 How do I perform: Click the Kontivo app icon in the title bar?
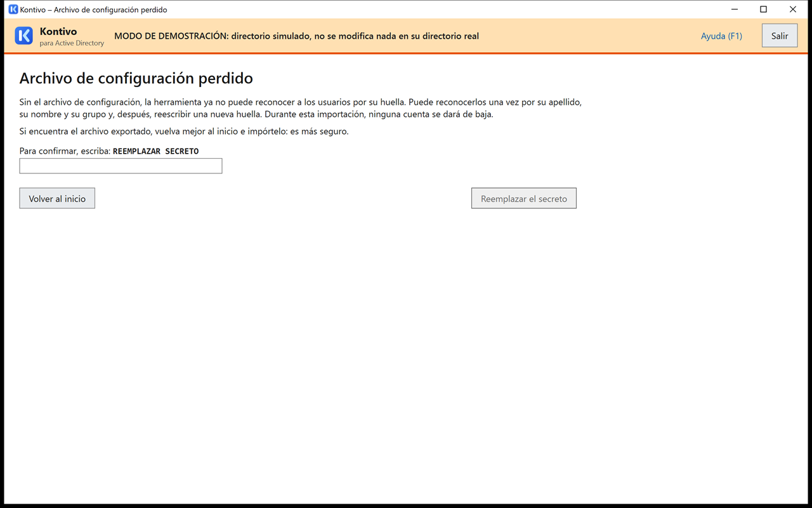pyautogui.click(x=13, y=10)
